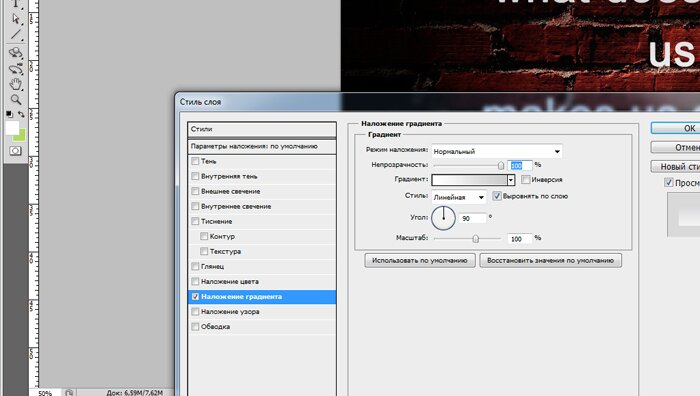The width and height of the screenshot is (700, 396).
Task: Click the Непрозрачность slider handle
Action: [501, 166]
